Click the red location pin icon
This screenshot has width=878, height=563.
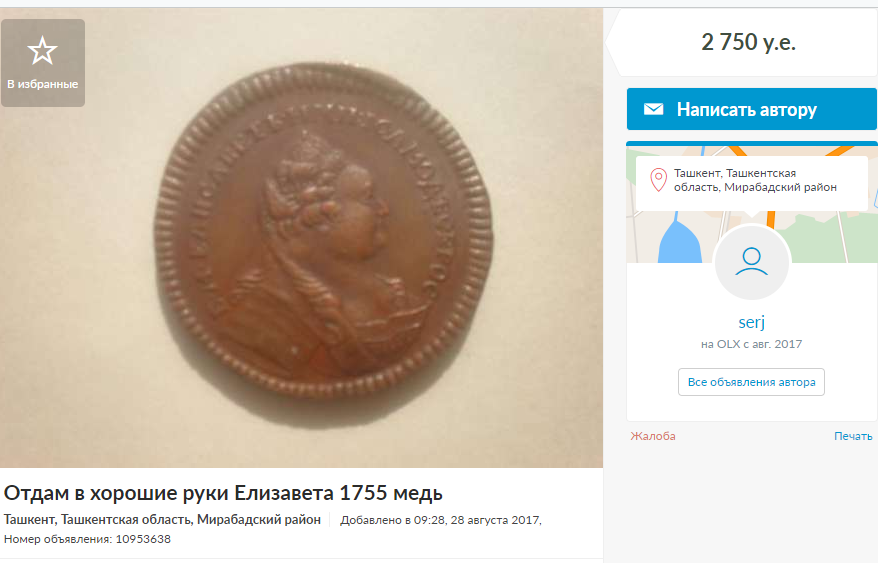(x=658, y=180)
